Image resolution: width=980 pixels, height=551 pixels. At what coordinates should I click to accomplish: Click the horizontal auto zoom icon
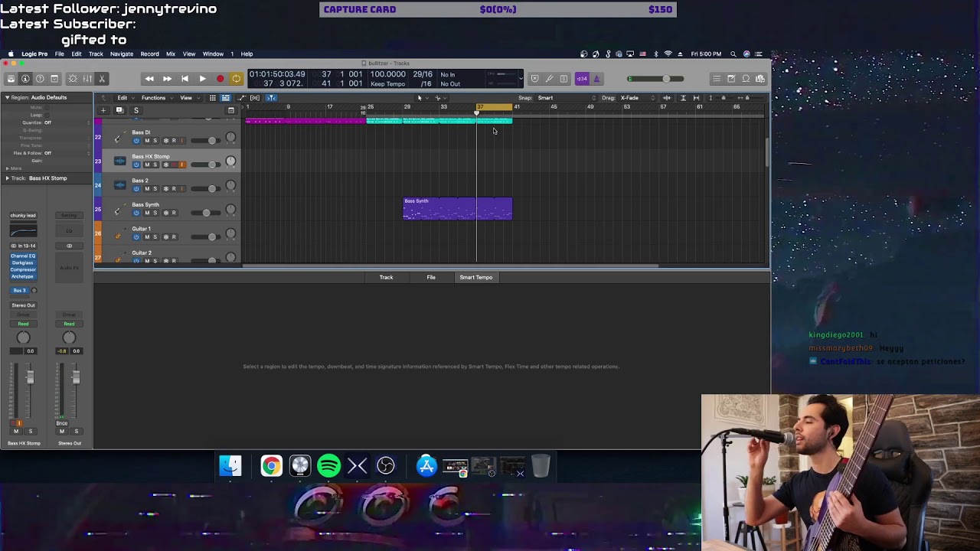[696, 98]
